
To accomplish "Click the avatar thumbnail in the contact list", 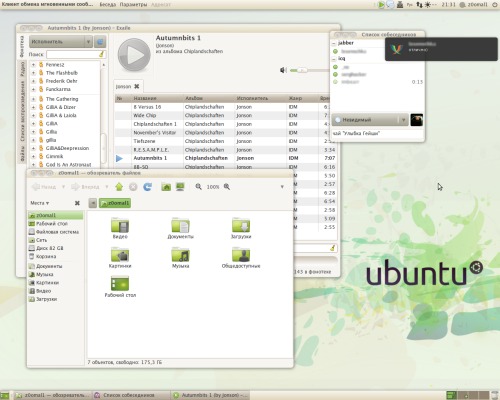I will point(417,120).
